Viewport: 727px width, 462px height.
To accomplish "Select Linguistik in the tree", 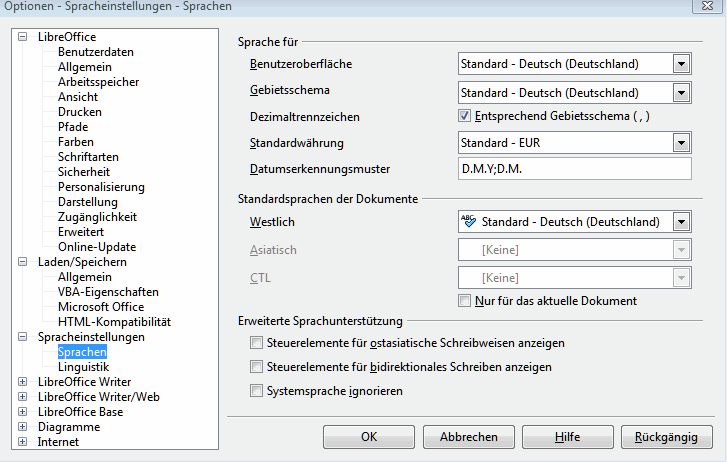I will pyautogui.click(x=83, y=367).
